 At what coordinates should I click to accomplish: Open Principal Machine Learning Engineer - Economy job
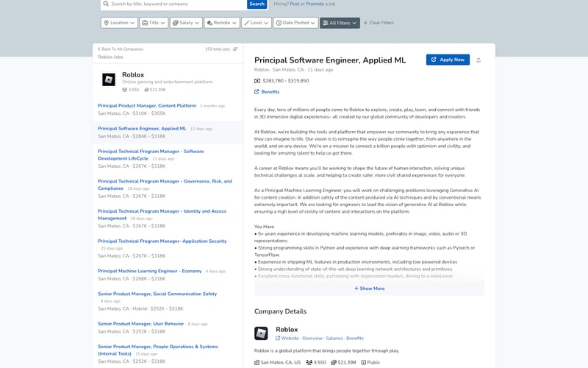pos(150,271)
